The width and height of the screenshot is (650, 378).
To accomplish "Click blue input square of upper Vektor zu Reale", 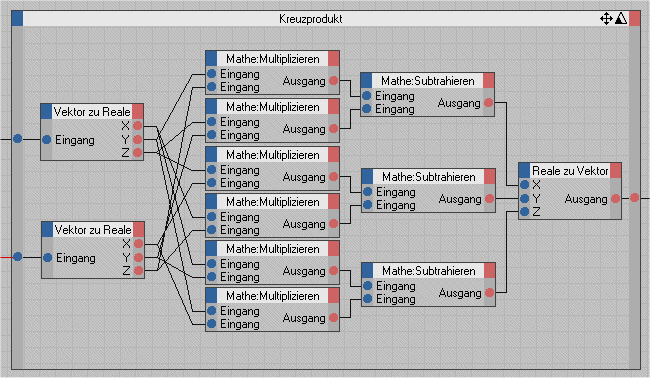I will click(46, 111).
